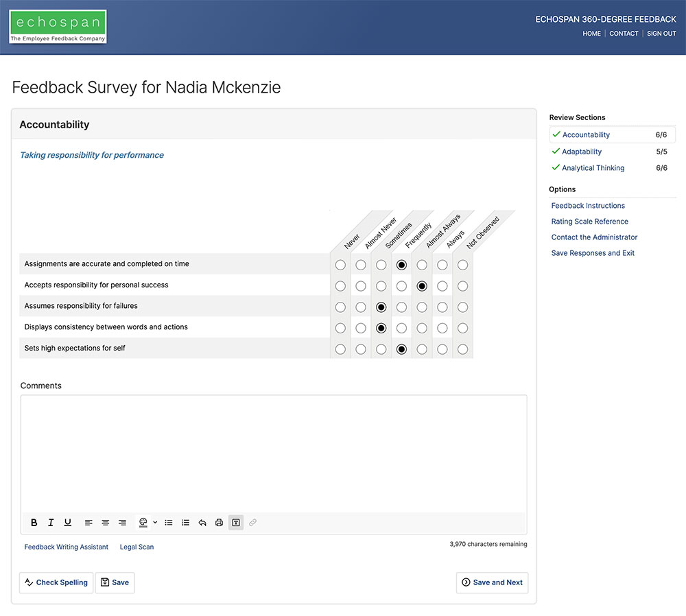Center-align the comment text

click(x=106, y=523)
